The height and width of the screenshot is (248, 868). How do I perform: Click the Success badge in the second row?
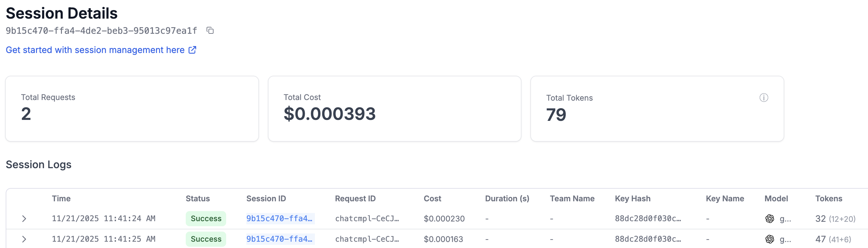206,239
